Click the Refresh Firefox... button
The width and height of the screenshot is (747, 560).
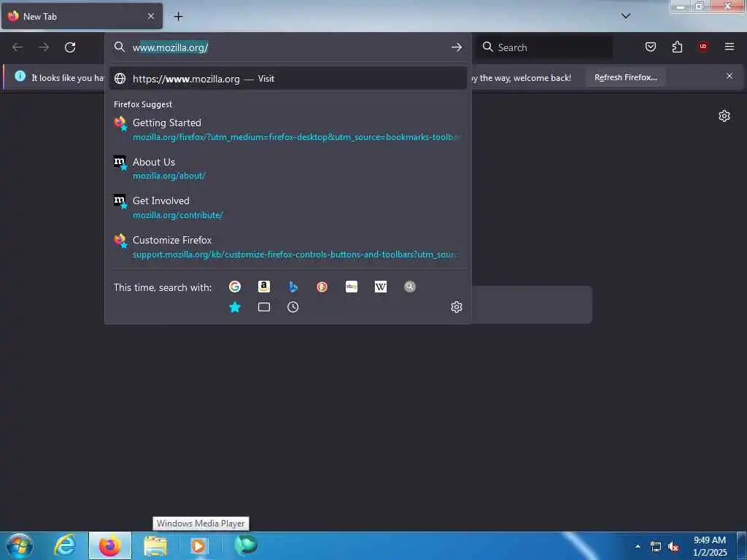click(625, 77)
